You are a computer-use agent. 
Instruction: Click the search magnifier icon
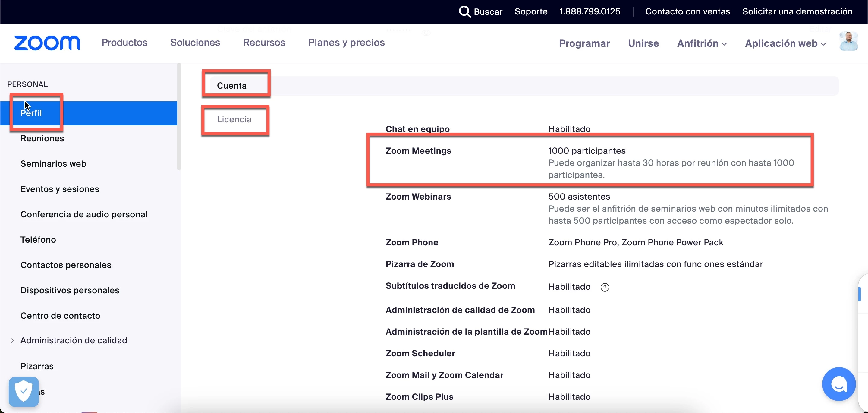[x=464, y=11]
